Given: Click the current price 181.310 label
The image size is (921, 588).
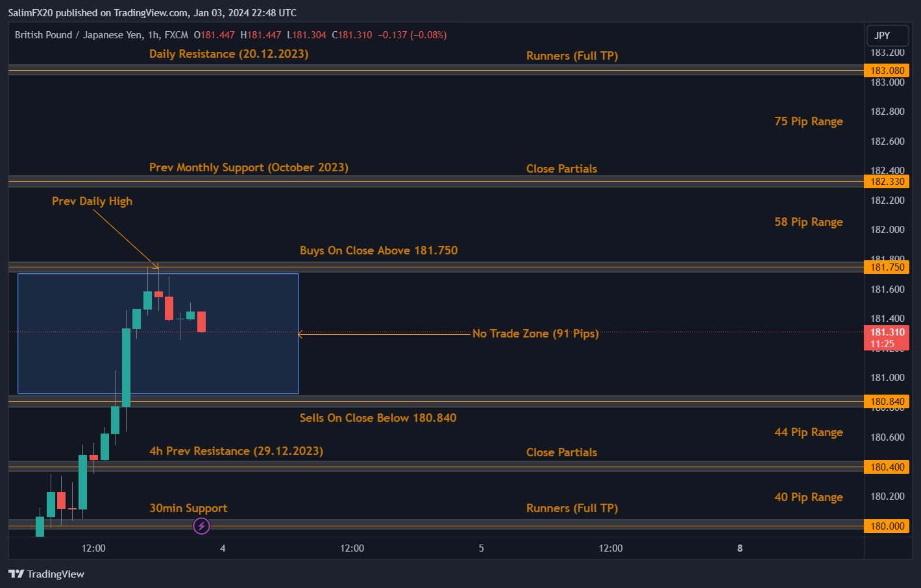Looking at the screenshot, I should coord(887,338).
